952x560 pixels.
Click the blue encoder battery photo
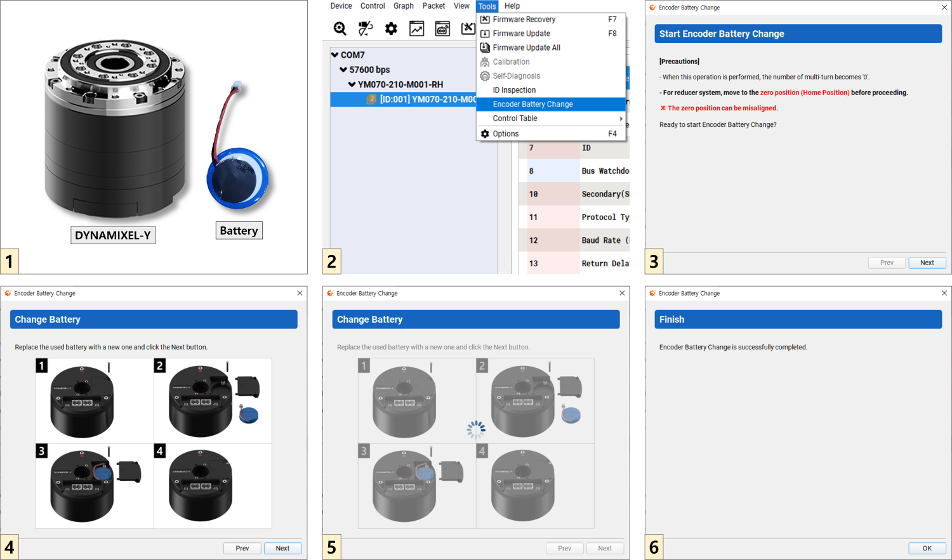pos(237,179)
